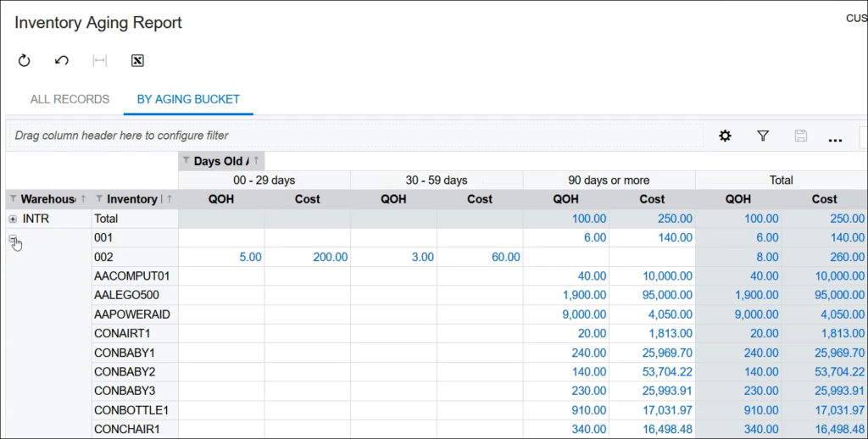The height and width of the screenshot is (439, 868).
Task: Click sort arrow on Inventory column
Action: point(170,198)
